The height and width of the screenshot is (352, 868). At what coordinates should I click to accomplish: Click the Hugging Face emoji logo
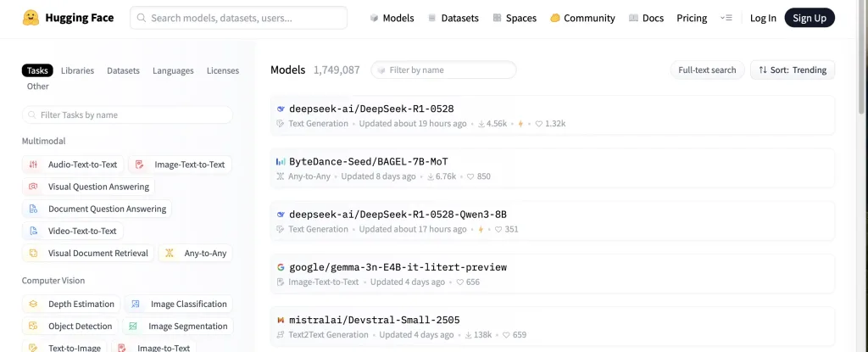[x=31, y=18]
